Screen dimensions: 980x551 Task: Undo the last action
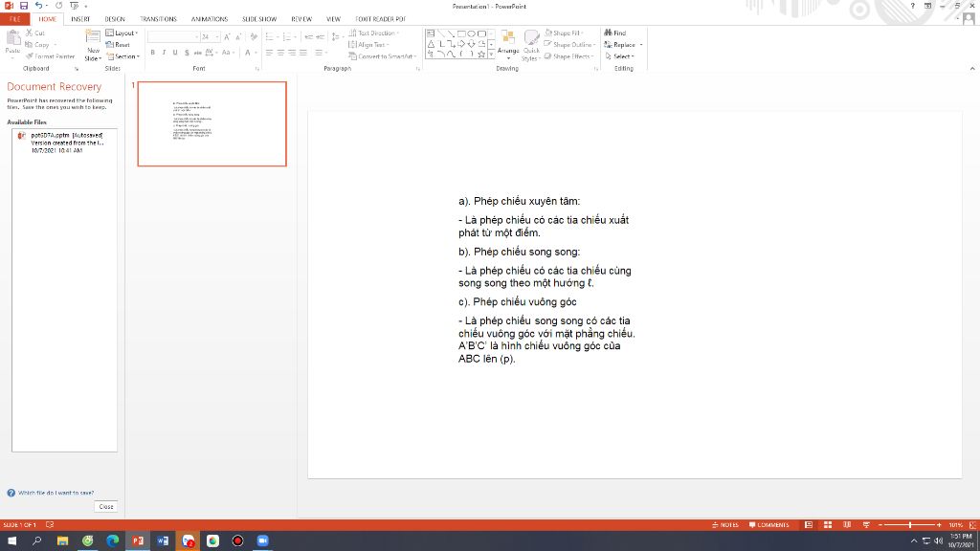click(38, 6)
